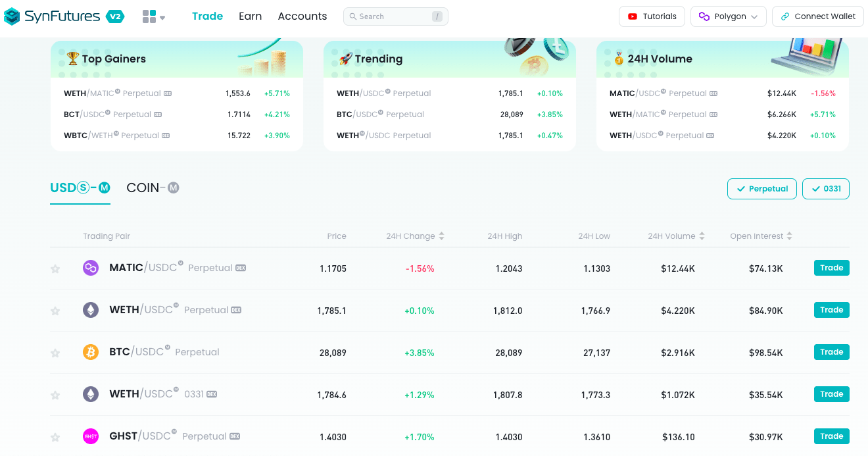This screenshot has height=456, width=868.
Task: Open WETH/MATIC Perpetual in 24H Volume
Action: (723, 114)
